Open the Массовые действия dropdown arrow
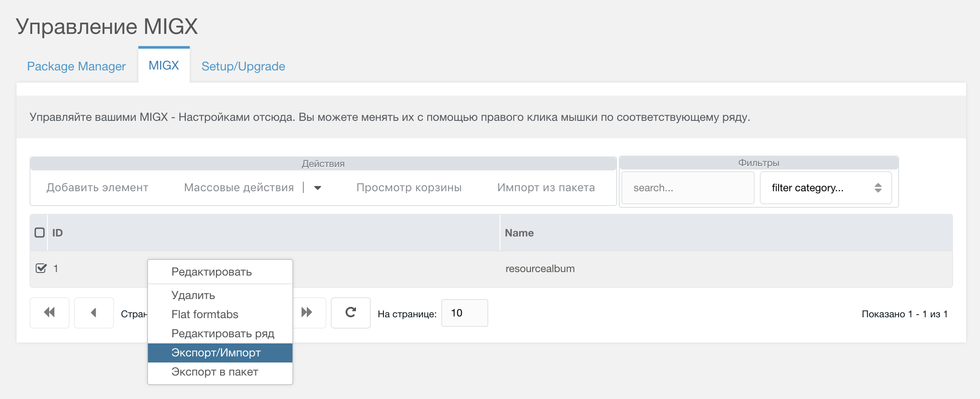980x399 pixels. 318,188
